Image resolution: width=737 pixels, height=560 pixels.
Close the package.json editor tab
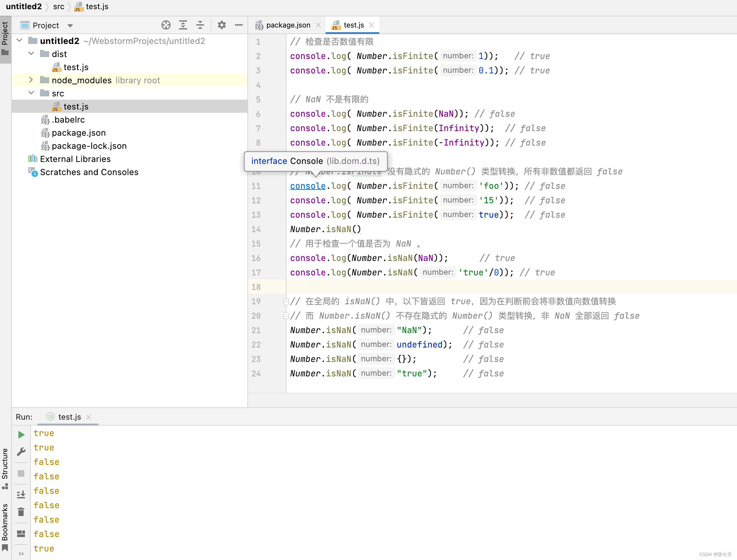point(318,25)
